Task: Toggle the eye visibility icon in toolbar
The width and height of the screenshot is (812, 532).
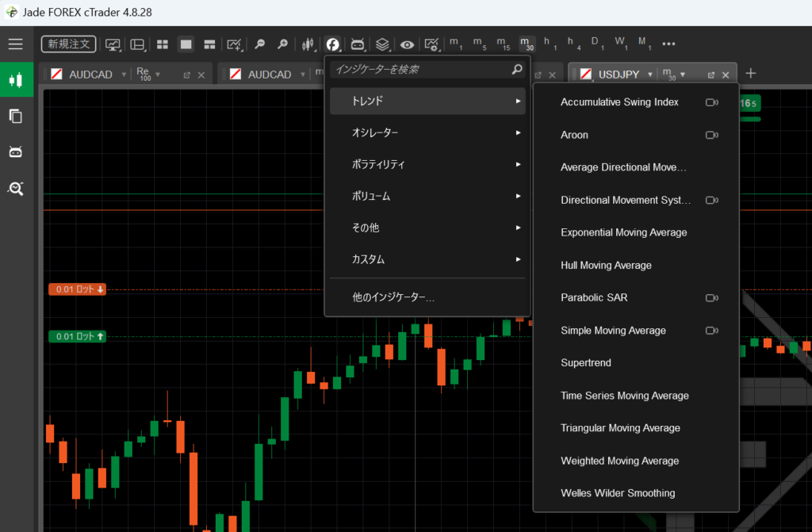Action: click(407, 44)
